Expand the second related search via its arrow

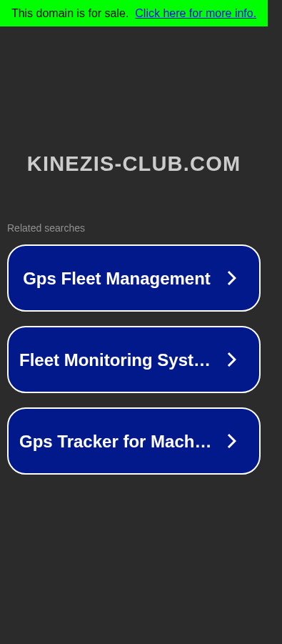(232, 360)
